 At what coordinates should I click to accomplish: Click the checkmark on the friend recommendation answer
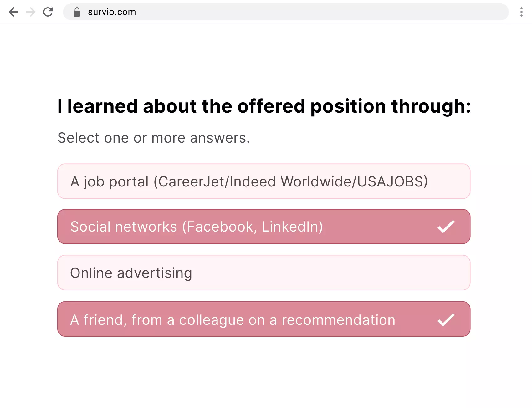(x=446, y=319)
